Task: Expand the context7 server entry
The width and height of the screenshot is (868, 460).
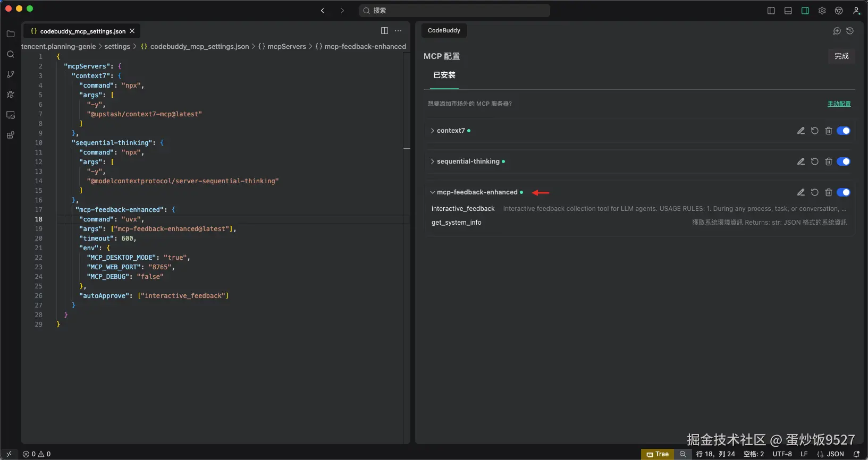Action: point(433,131)
